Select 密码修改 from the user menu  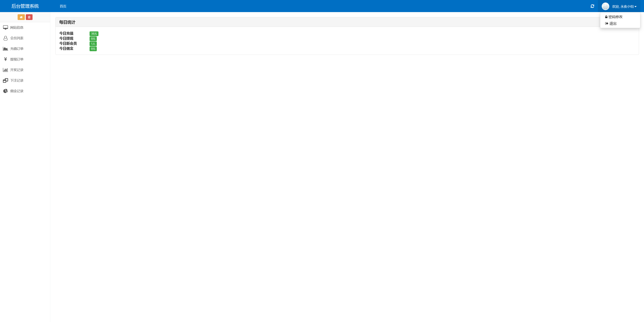click(x=614, y=17)
